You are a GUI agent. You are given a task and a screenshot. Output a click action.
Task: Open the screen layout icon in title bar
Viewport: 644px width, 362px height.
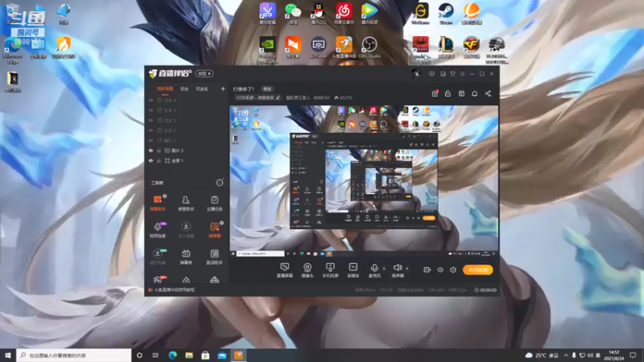pos(443,74)
